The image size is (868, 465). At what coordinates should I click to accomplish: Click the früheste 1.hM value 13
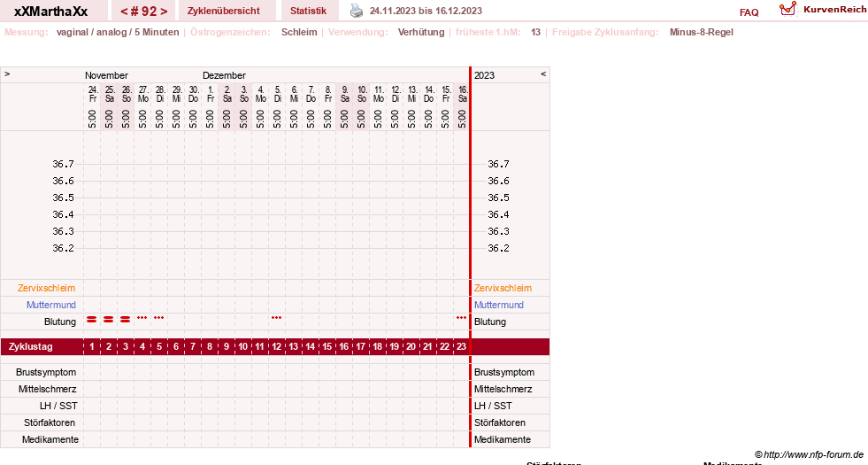[x=535, y=32]
